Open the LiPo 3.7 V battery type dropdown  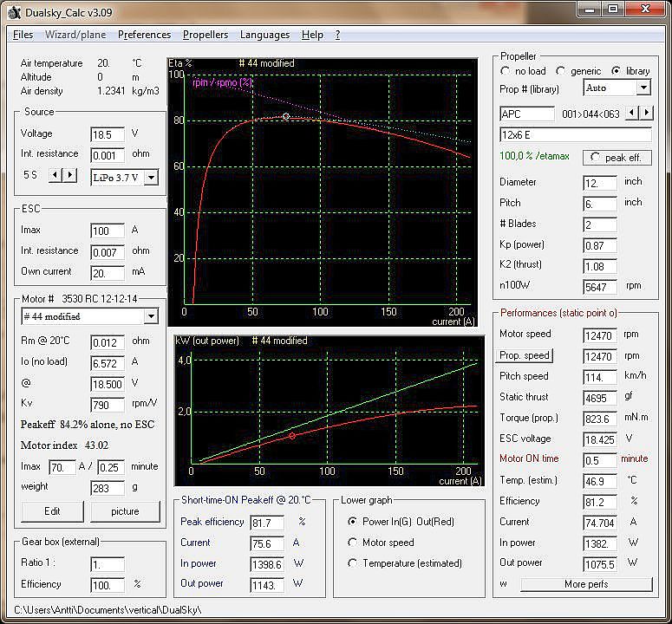pos(151,178)
